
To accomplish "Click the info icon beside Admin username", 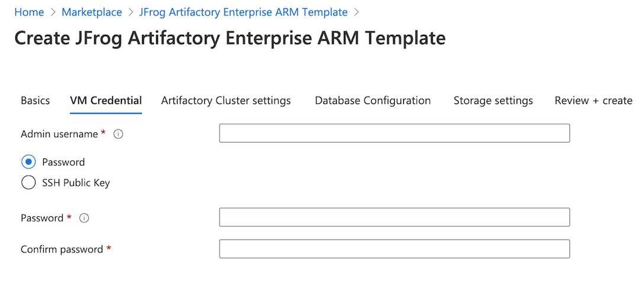I will coord(118,134).
